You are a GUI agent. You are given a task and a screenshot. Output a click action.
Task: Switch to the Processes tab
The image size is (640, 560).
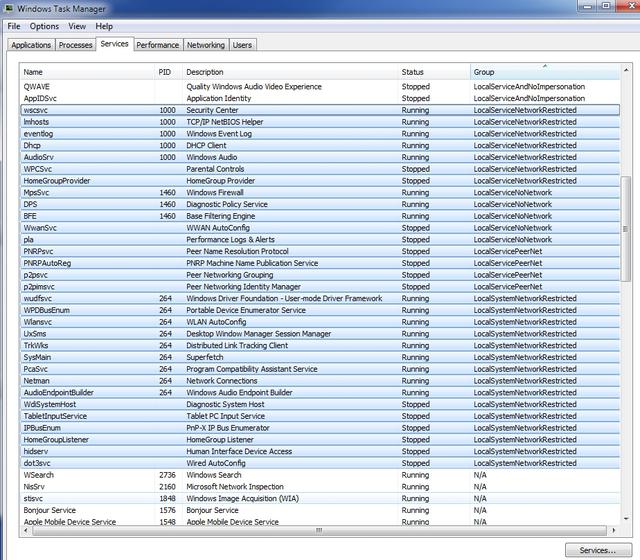coord(75,45)
